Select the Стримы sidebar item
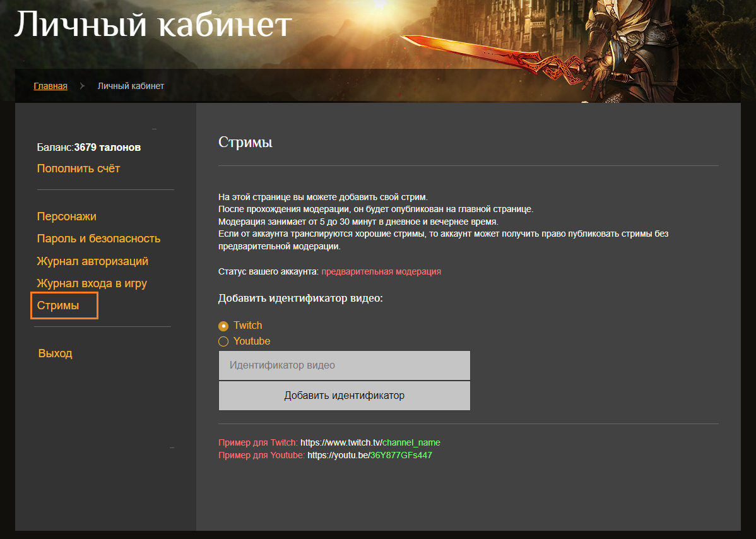756x539 pixels. coord(64,305)
